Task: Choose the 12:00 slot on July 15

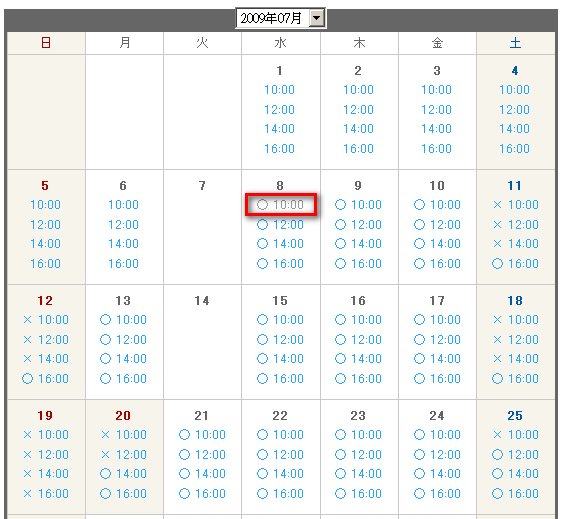Action: (280, 339)
